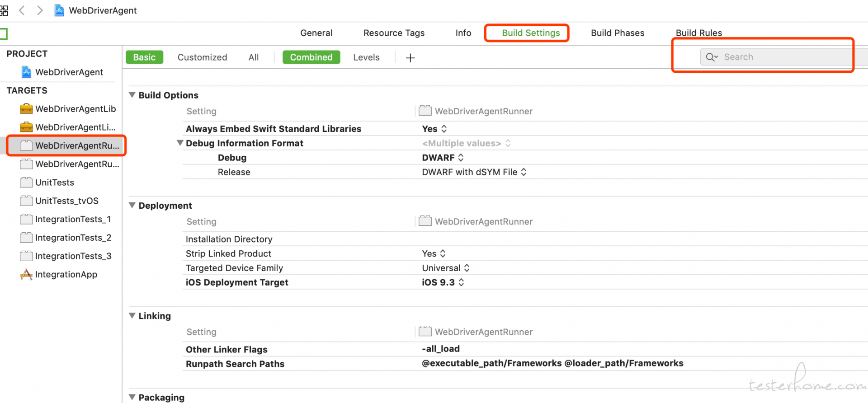Open the search magnifier options menu
The height and width of the screenshot is (403, 868).
[x=712, y=57]
